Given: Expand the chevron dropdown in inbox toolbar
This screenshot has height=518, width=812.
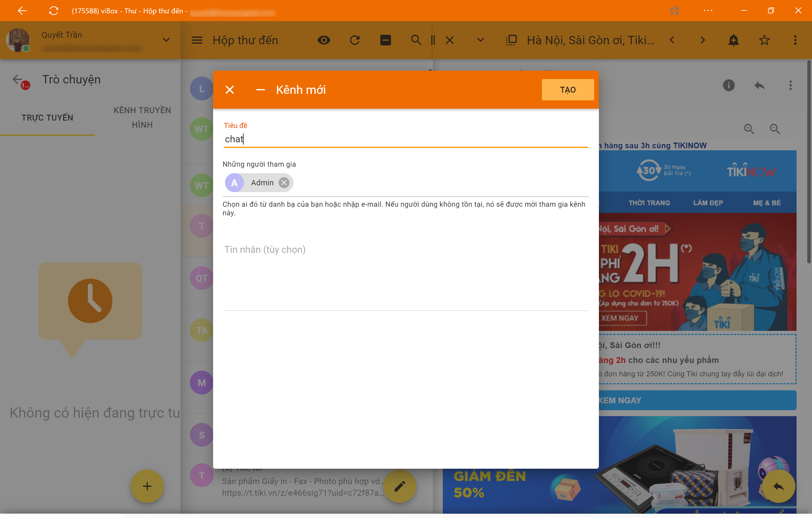Looking at the screenshot, I should click(480, 40).
